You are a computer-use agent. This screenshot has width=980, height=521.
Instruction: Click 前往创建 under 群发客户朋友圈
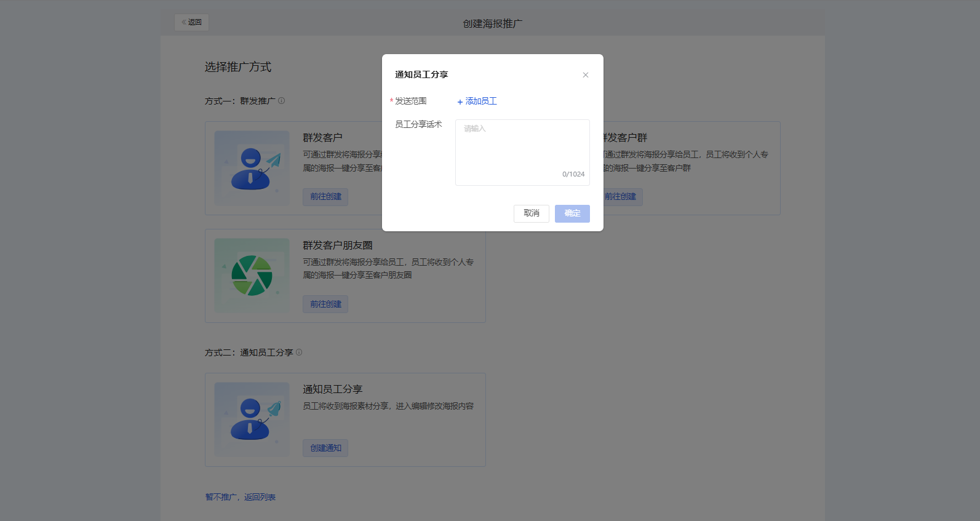click(325, 304)
